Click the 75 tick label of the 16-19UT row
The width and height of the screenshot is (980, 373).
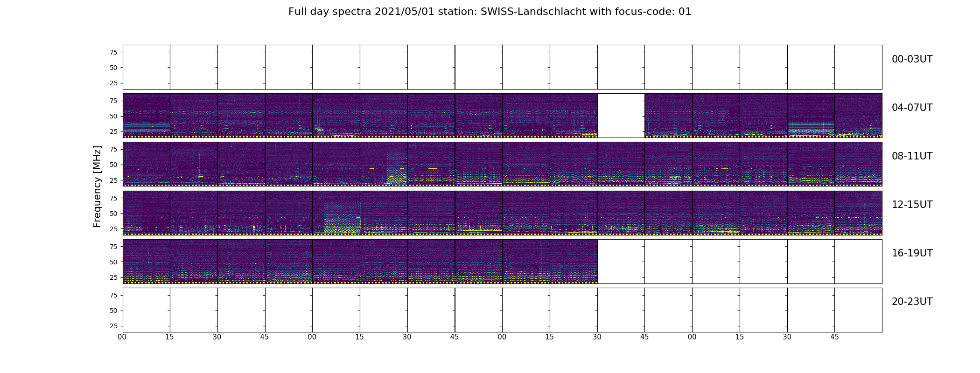click(113, 247)
